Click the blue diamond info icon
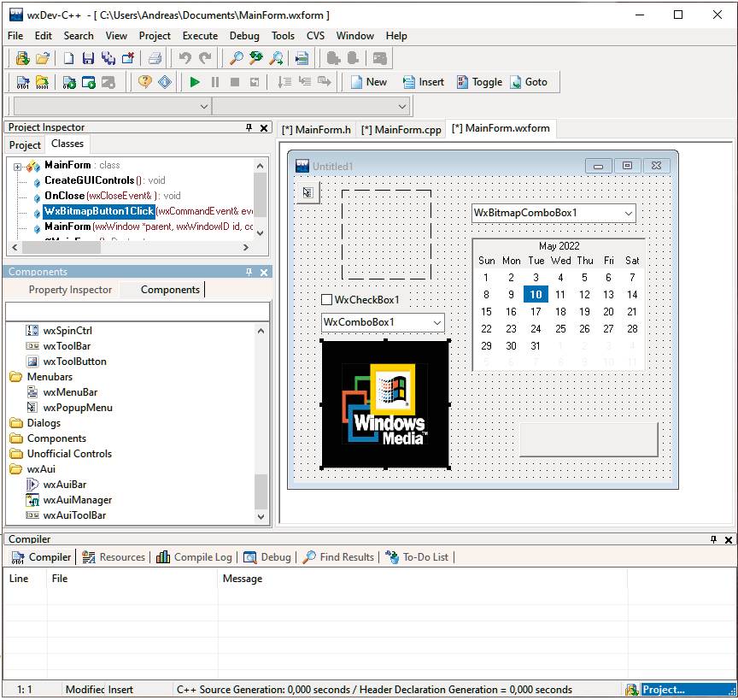Image resolution: width=738 pixels, height=700 pixels. click(x=165, y=81)
